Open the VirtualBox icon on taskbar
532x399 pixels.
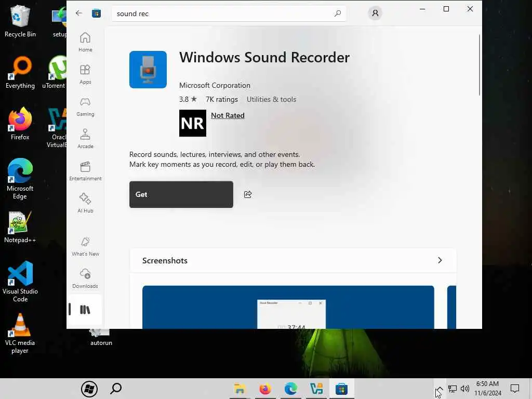(x=316, y=389)
